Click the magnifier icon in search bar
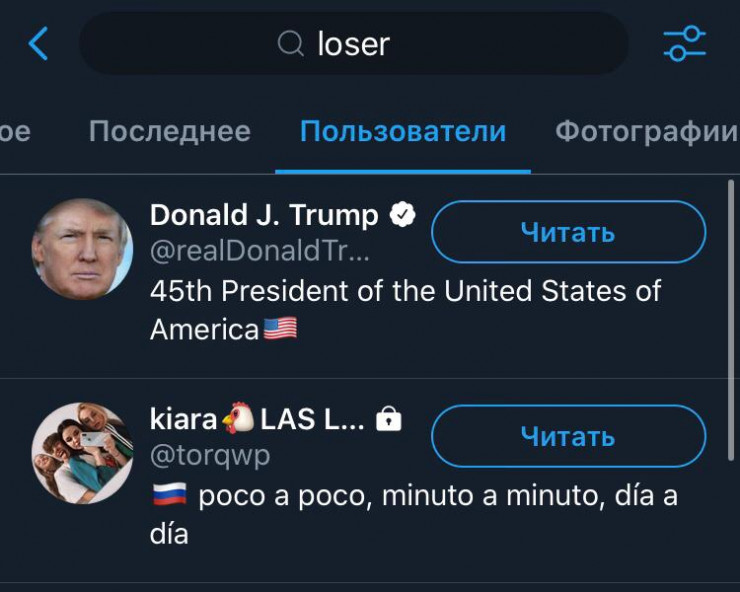Screen dimensions: 740x592 click(x=290, y=44)
